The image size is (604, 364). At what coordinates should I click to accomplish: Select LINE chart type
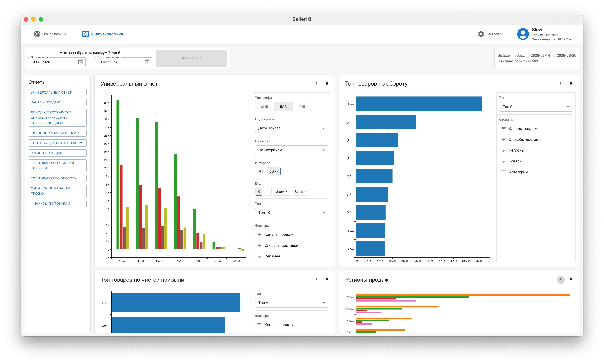click(x=264, y=107)
